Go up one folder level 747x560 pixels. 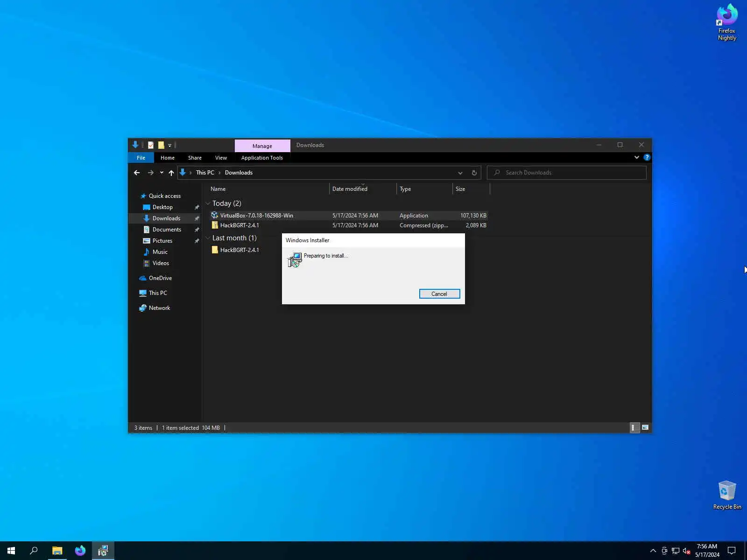(171, 173)
